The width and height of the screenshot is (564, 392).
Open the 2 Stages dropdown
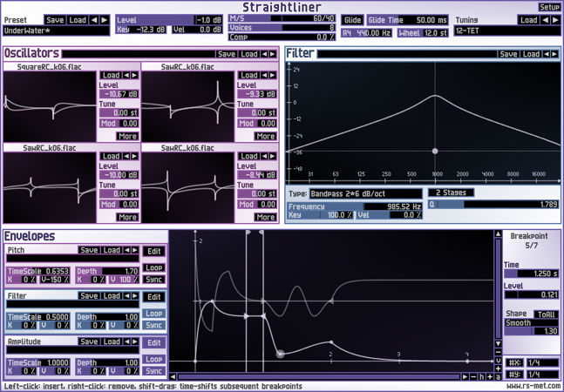coord(450,193)
